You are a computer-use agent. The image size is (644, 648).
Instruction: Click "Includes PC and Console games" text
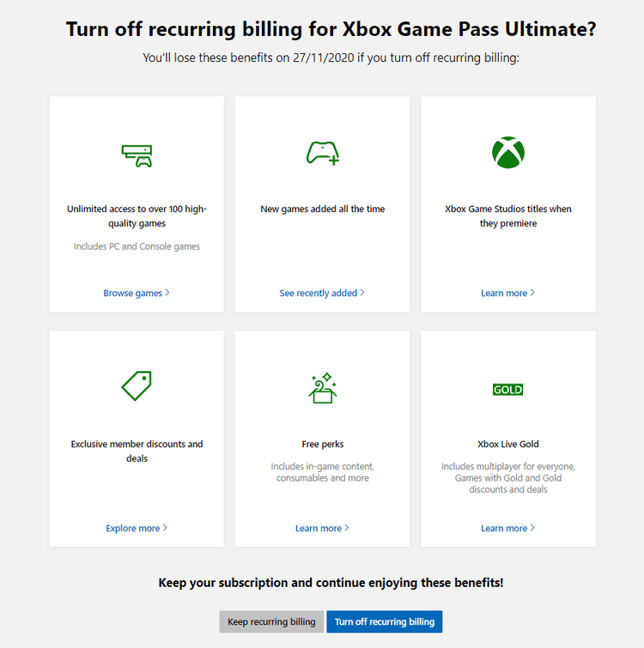click(137, 246)
